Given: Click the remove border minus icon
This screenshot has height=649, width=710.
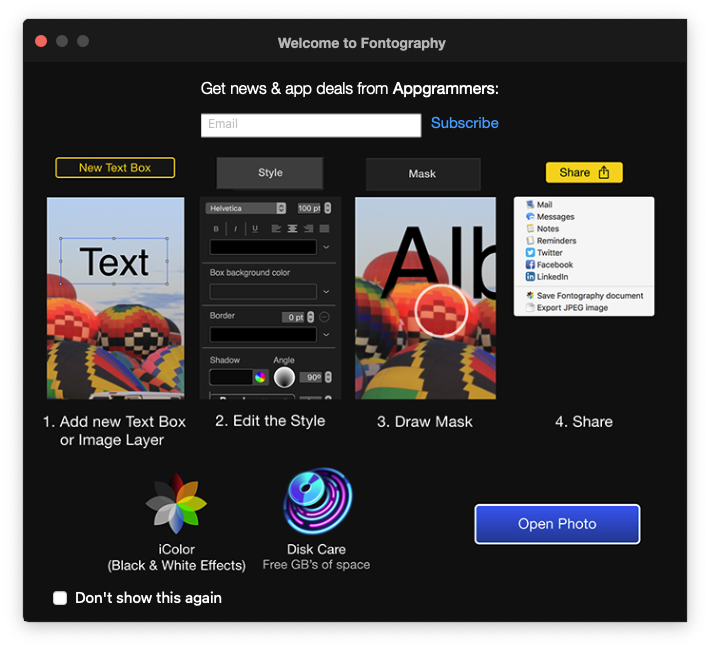Looking at the screenshot, I should click(x=324, y=317).
